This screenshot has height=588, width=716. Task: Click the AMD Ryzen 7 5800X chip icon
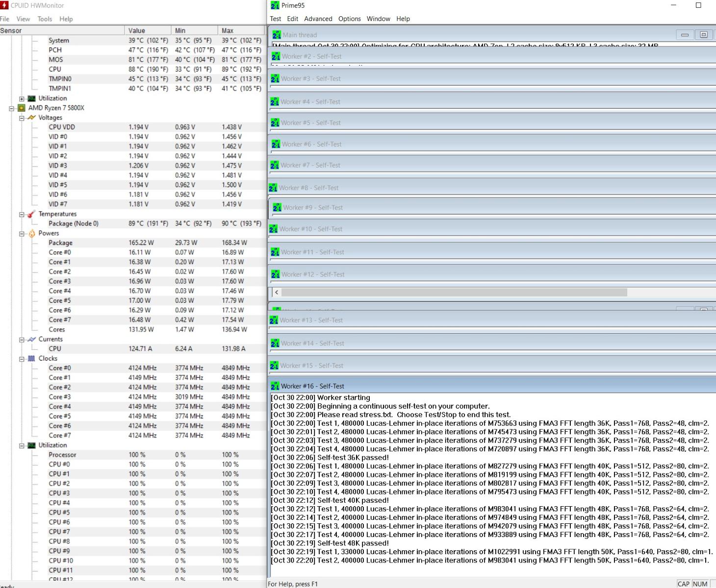point(22,108)
